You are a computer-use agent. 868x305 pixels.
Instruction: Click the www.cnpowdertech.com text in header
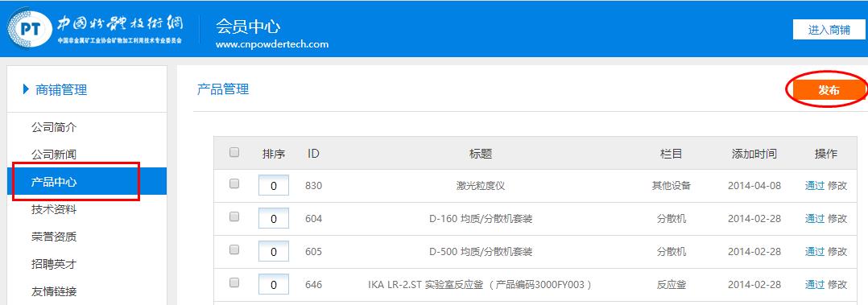pos(272,43)
